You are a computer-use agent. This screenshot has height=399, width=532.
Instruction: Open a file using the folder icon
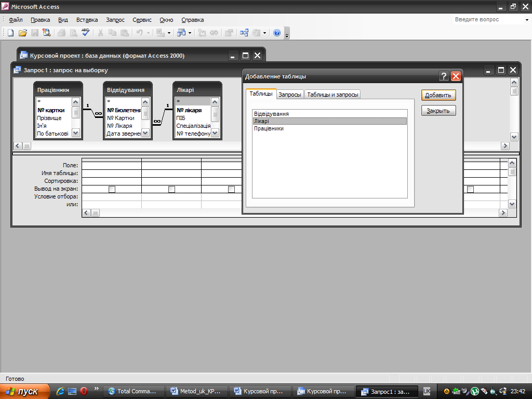[23, 33]
